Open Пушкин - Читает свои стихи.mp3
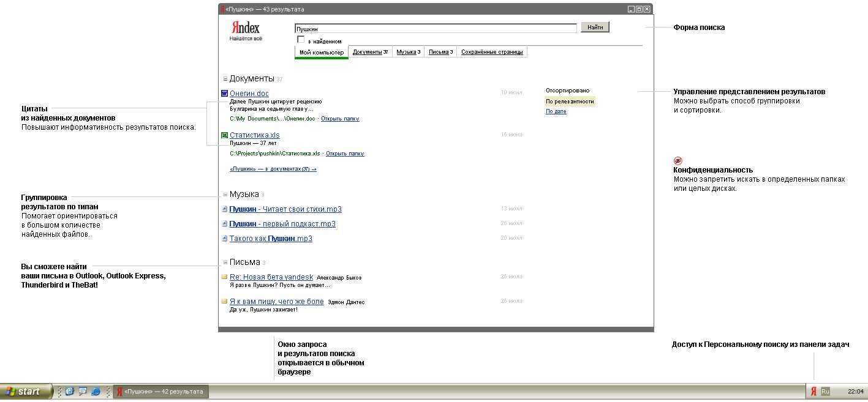This screenshot has width=868, height=402. coord(285,209)
